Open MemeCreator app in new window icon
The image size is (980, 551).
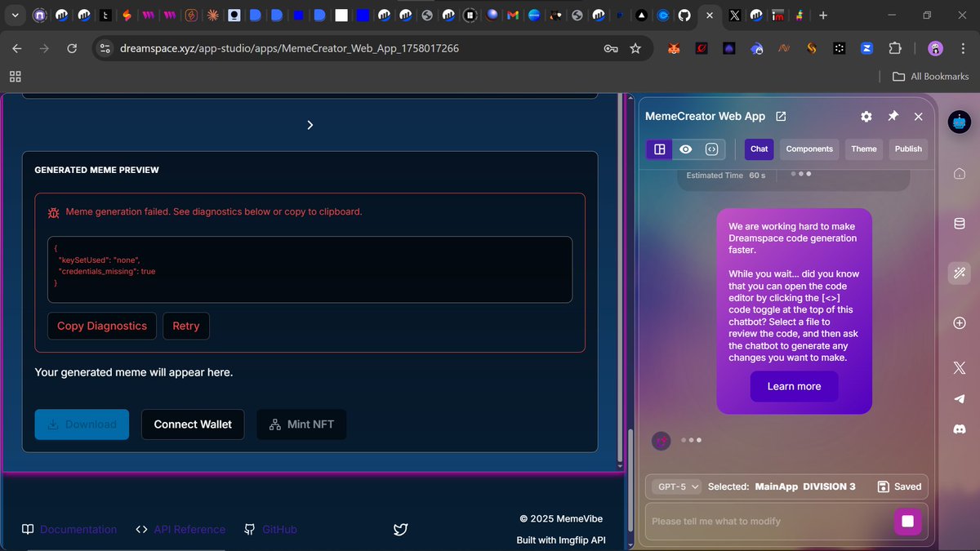(781, 117)
